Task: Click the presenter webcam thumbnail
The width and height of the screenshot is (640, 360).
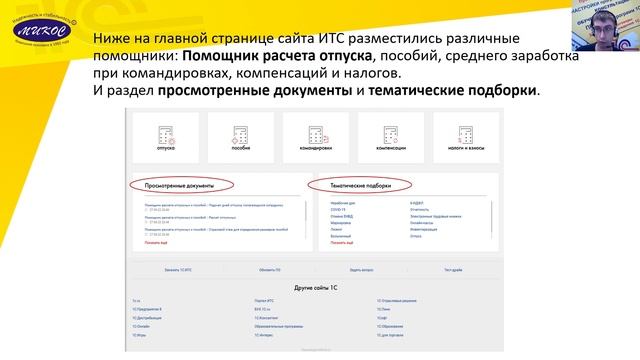Action: 606,25
